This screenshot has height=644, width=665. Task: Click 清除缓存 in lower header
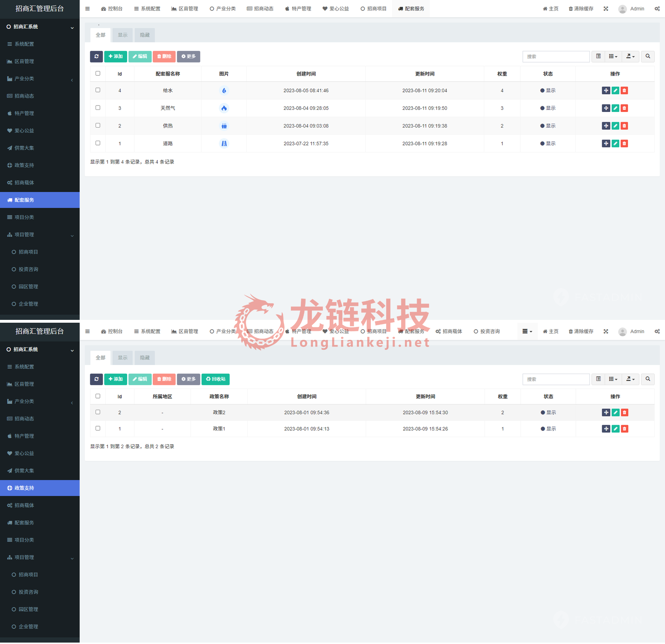coord(581,331)
